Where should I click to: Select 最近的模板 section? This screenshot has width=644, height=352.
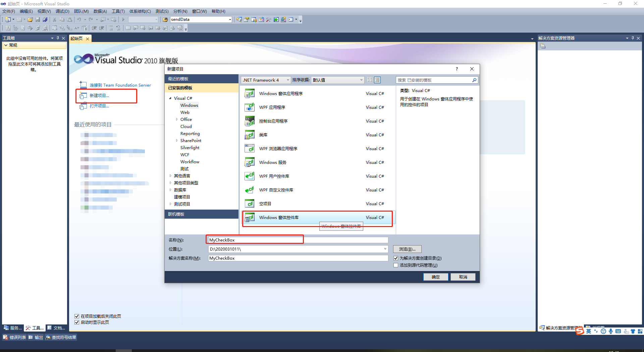202,79
